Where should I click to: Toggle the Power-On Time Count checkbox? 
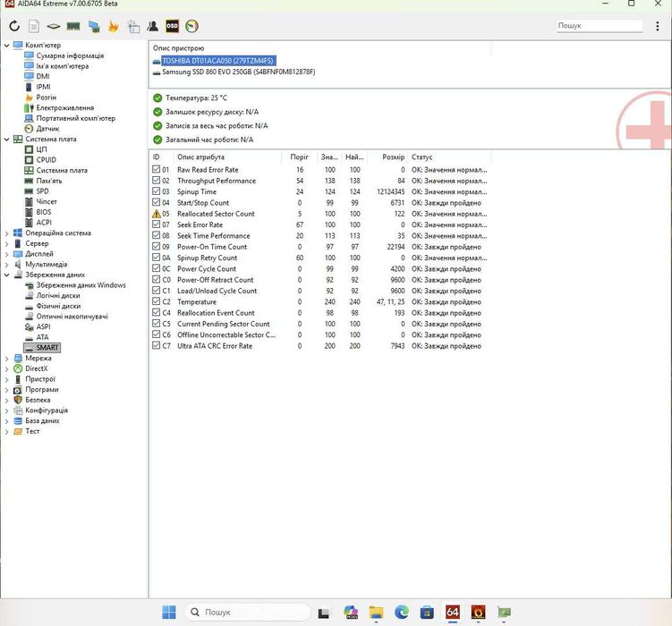pos(157,246)
